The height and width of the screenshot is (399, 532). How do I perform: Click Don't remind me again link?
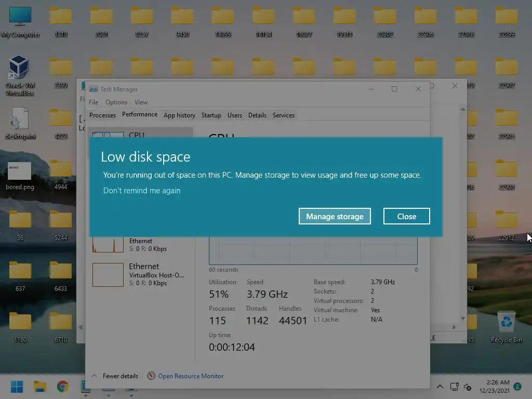click(142, 191)
